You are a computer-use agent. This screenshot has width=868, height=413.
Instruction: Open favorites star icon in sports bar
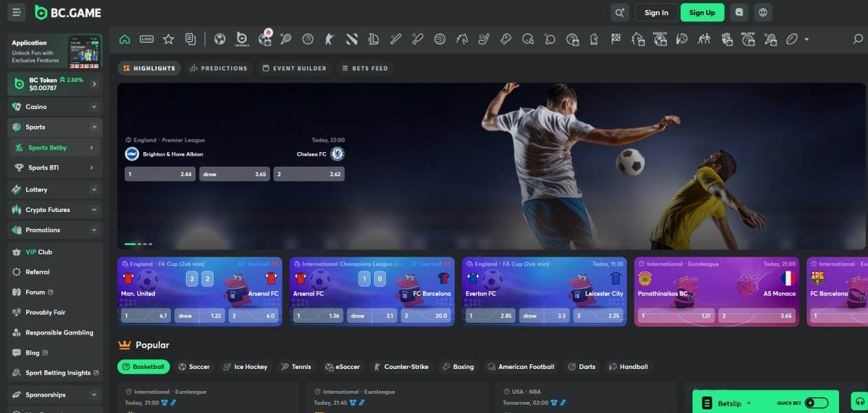[168, 39]
